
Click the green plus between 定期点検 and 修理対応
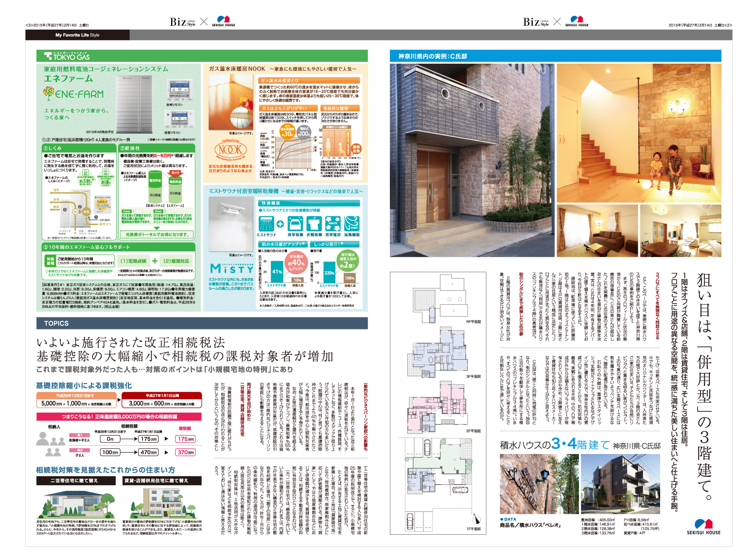point(155,261)
